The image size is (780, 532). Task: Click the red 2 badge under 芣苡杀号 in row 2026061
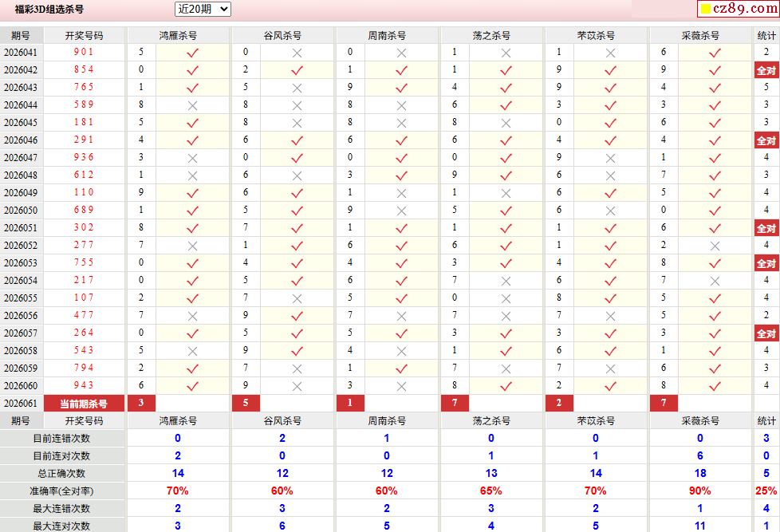pos(559,403)
